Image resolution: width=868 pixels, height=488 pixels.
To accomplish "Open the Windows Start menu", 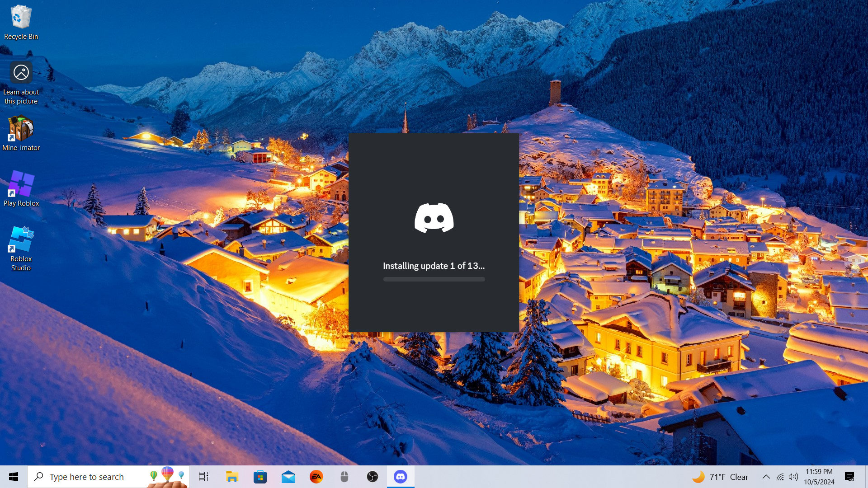I will [14, 477].
